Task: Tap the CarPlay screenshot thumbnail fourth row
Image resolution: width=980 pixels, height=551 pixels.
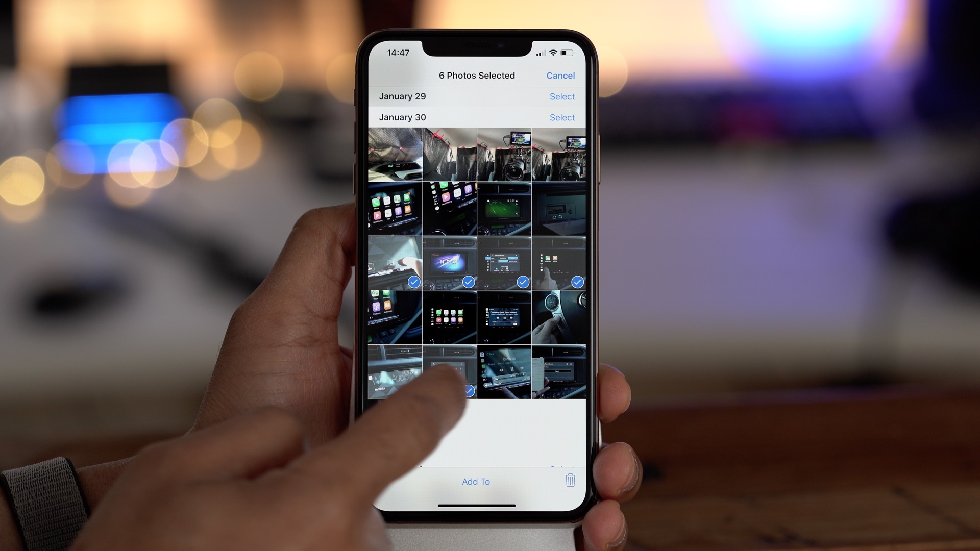Action: (x=450, y=317)
